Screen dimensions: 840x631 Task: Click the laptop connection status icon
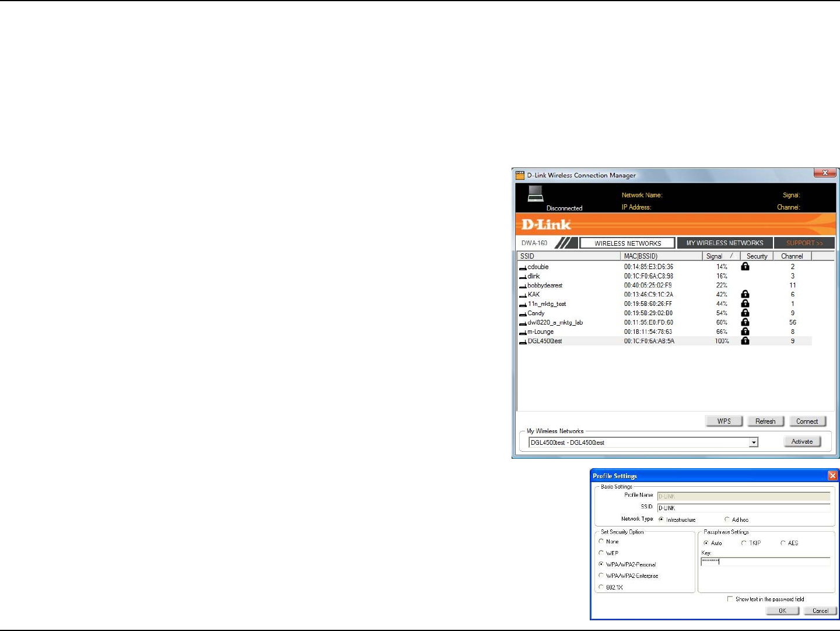(535, 193)
